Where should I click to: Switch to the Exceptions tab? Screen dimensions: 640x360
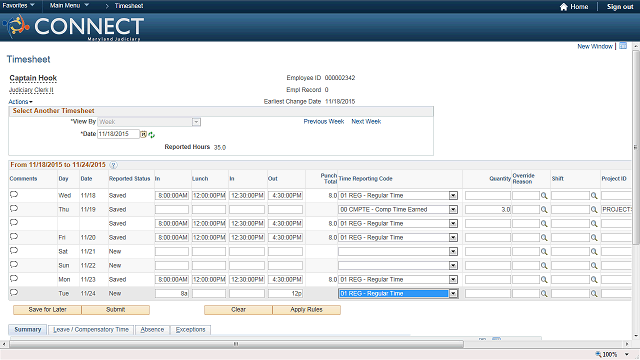191,330
